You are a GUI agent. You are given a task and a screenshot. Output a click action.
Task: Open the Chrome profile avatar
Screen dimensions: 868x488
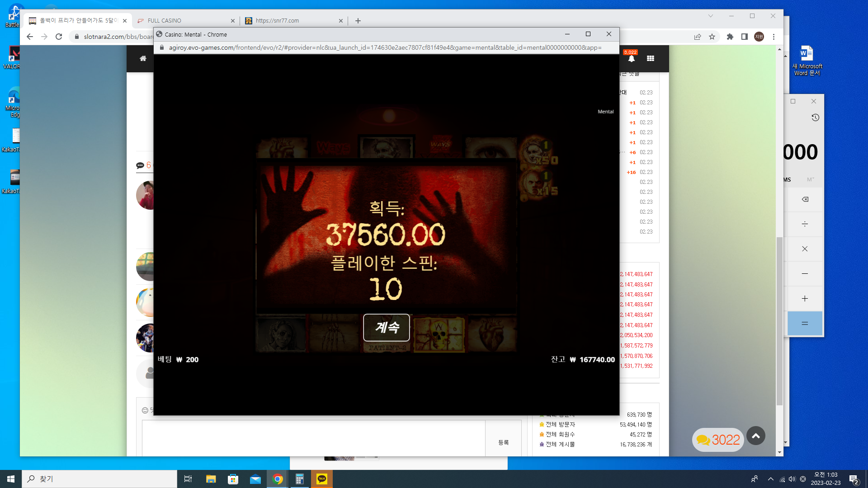click(x=759, y=37)
